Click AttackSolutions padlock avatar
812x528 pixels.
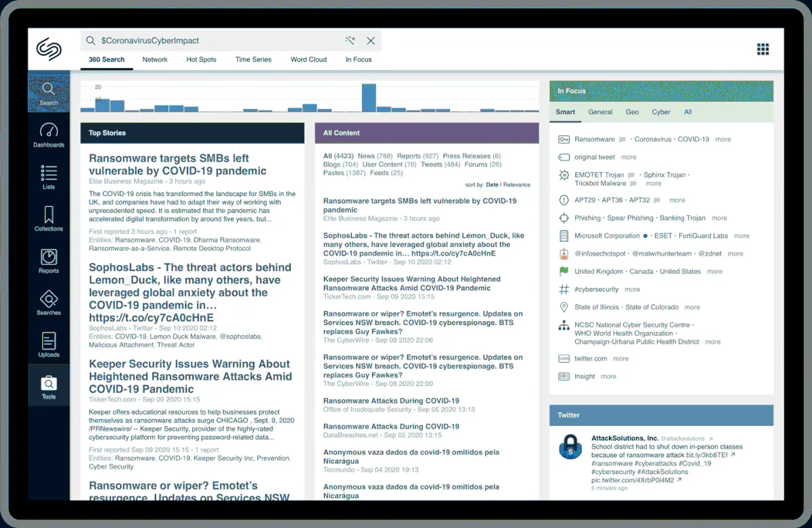pyautogui.click(x=570, y=446)
